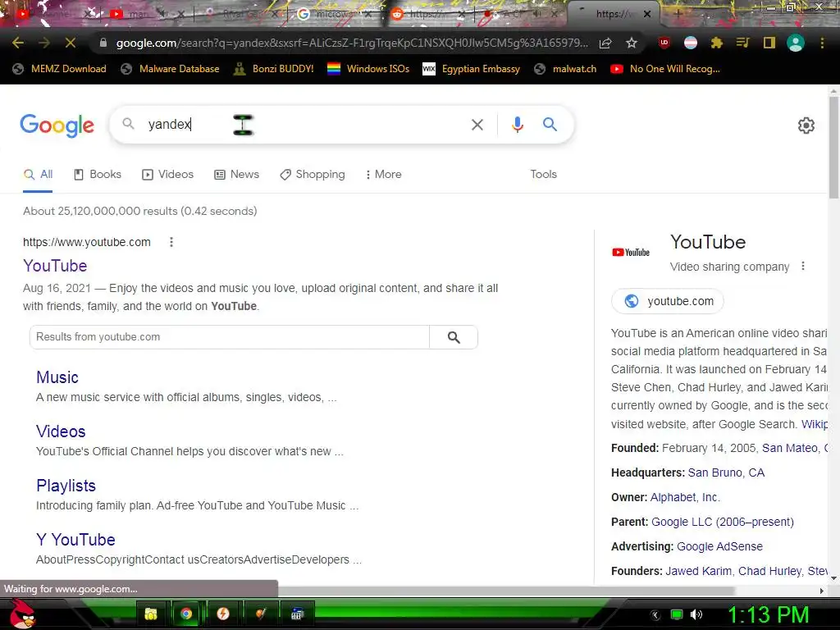Open options beside youtube.com result URL
The width and height of the screenshot is (840, 630).
point(171,242)
